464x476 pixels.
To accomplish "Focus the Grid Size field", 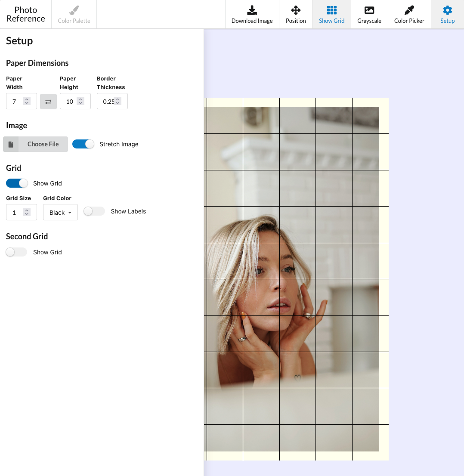I will pos(21,212).
